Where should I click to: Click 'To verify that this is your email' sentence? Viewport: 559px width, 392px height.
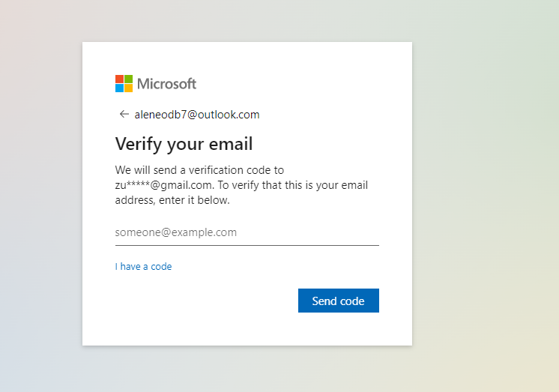tap(293, 185)
